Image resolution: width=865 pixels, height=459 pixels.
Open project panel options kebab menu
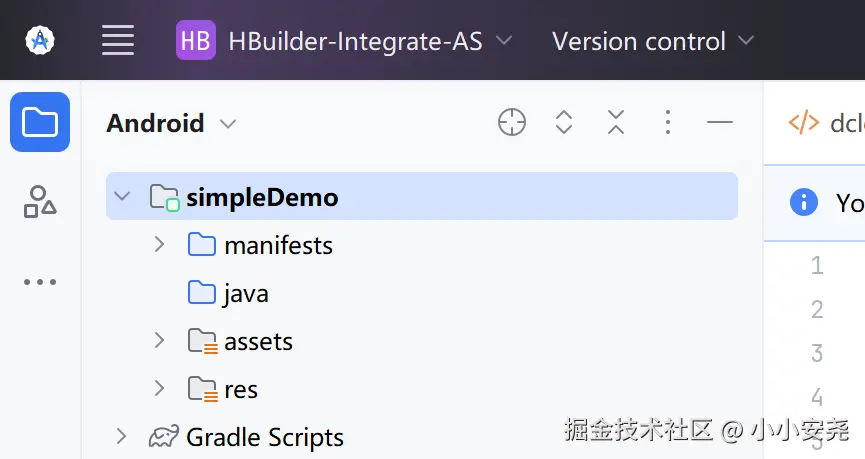tap(668, 123)
